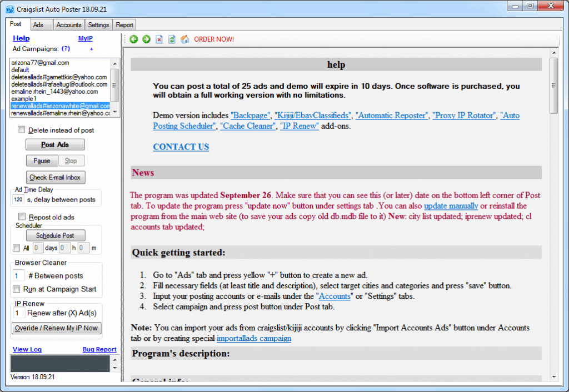Enable 'Delete instead of post'
The width and height of the screenshot is (569, 392).
(21, 129)
